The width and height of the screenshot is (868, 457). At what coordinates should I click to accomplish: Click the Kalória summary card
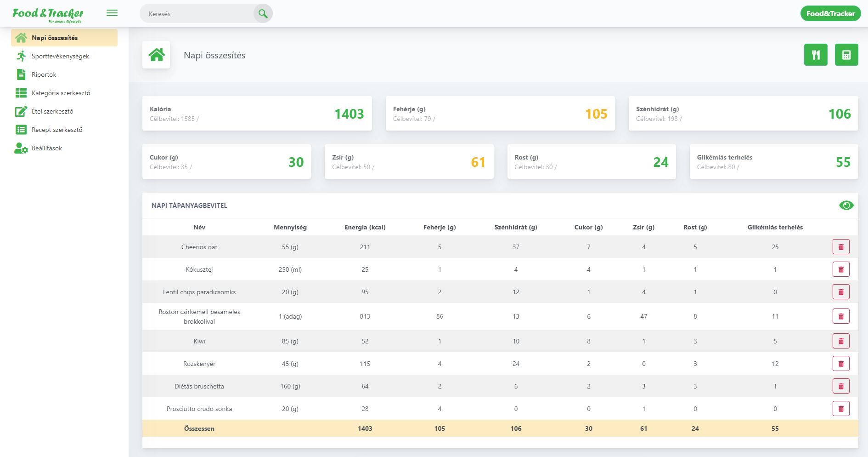point(257,113)
